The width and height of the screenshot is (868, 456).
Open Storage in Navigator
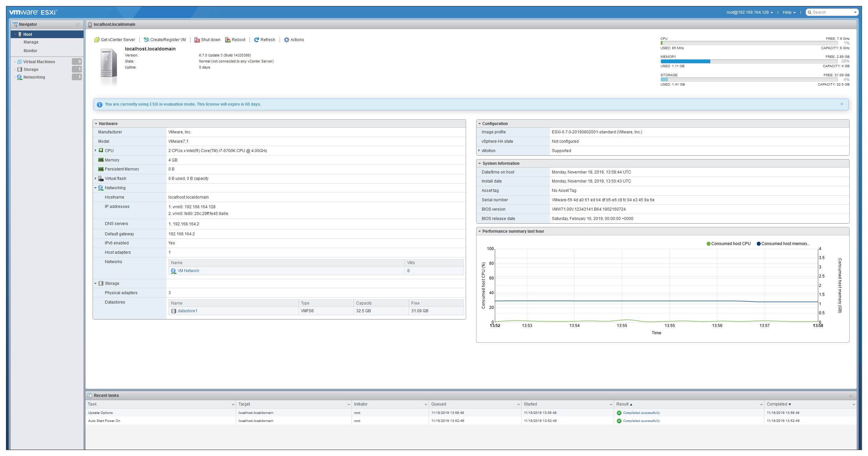[x=31, y=70]
